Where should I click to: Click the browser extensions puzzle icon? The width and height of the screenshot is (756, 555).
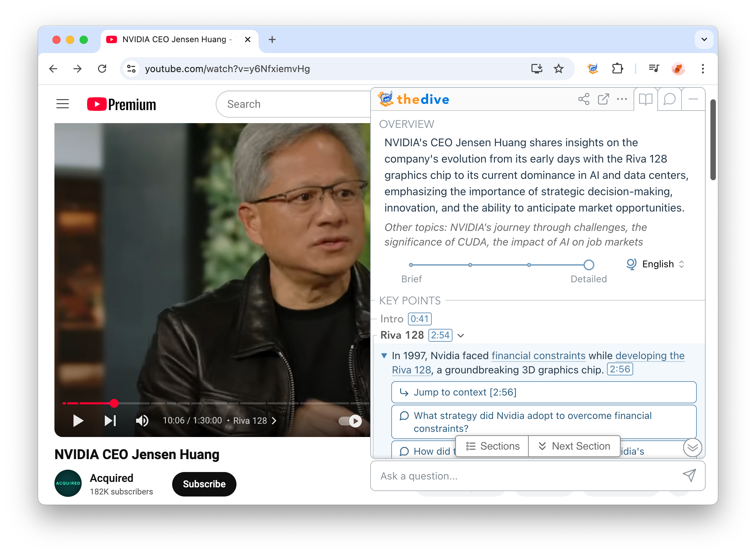(x=618, y=69)
